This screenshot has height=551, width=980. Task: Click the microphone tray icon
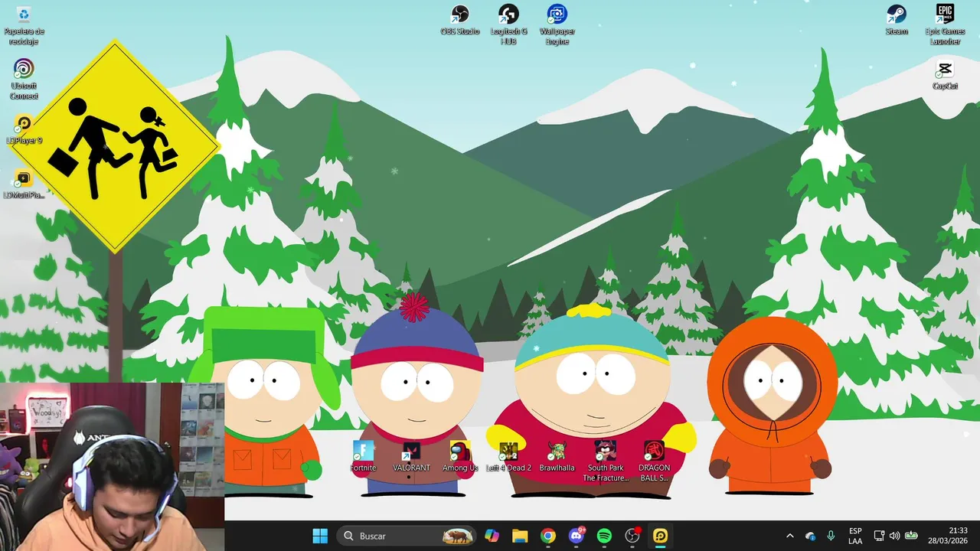(x=831, y=536)
